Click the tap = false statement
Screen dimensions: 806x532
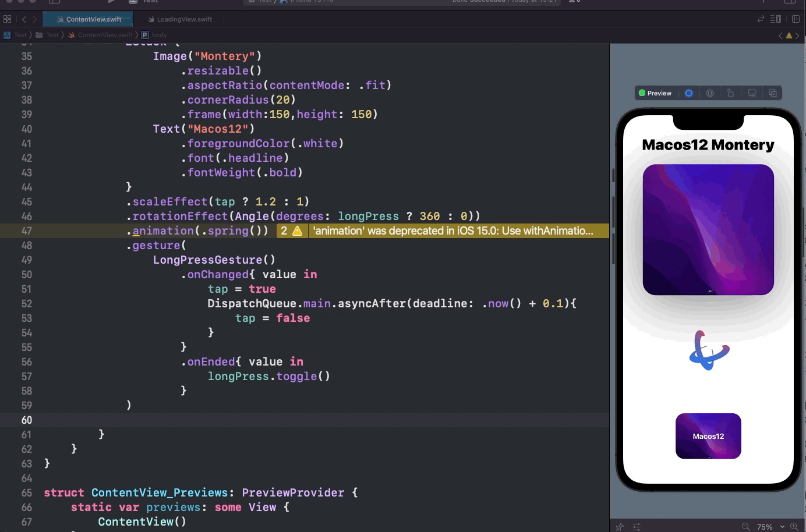click(273, 318)
